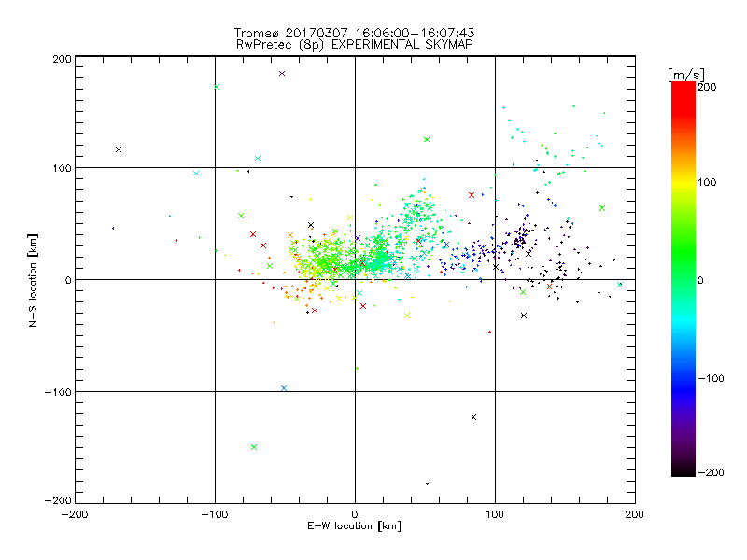Click the N-S location [km] axis label

point(35,279)
